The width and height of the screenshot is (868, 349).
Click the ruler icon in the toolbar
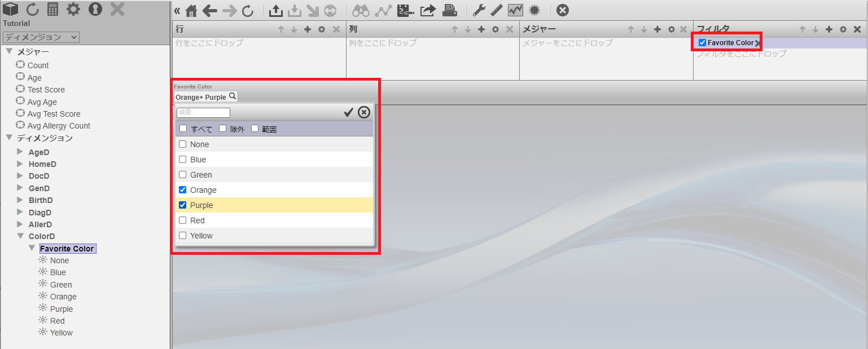tap(497, 10)
